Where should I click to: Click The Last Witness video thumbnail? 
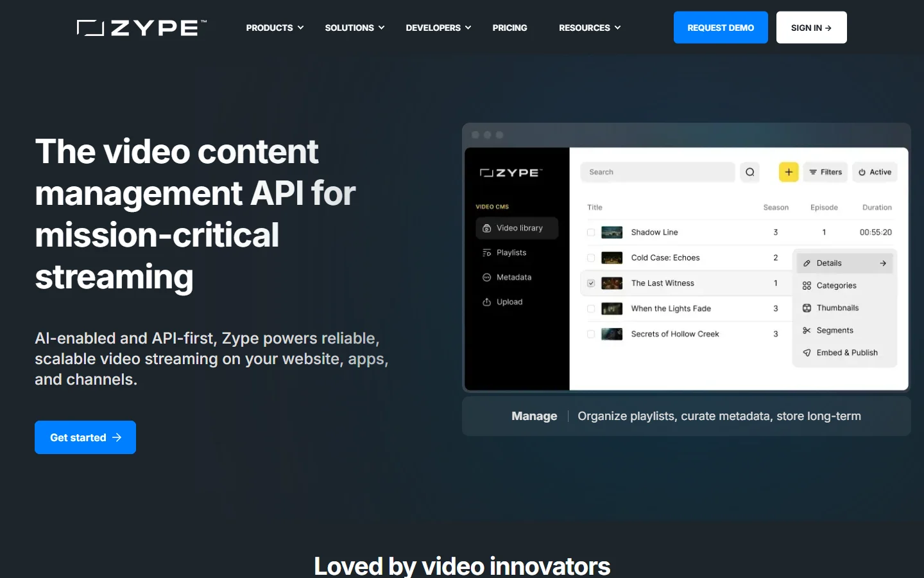(x=612, y=283)
